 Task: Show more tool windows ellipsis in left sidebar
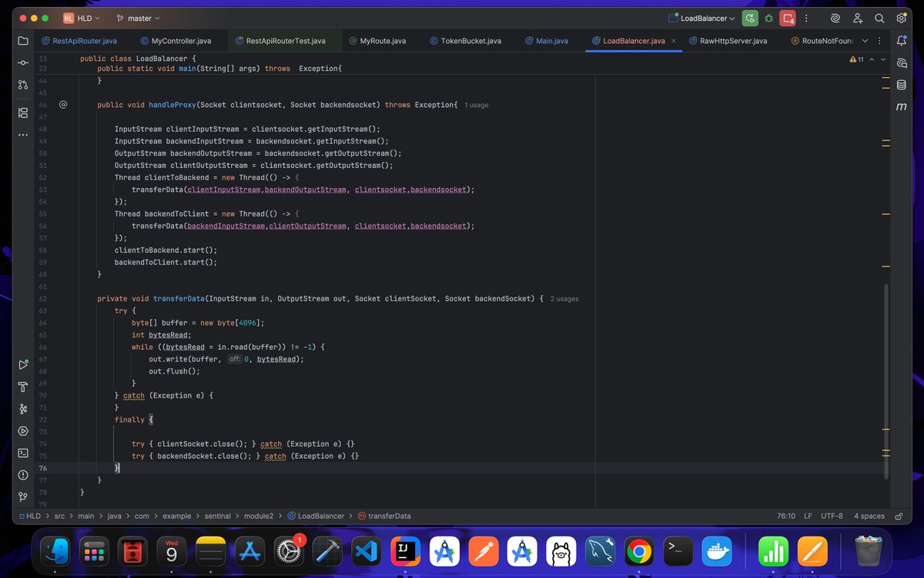(23, 134)
